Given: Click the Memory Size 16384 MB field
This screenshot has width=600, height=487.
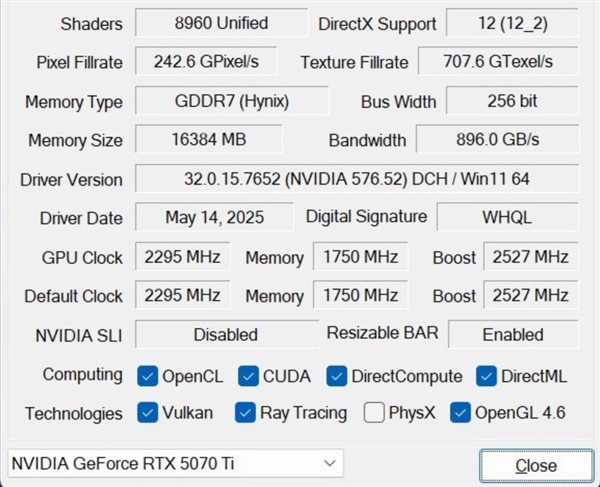Looking at the screenshot, I should [208, 140].
